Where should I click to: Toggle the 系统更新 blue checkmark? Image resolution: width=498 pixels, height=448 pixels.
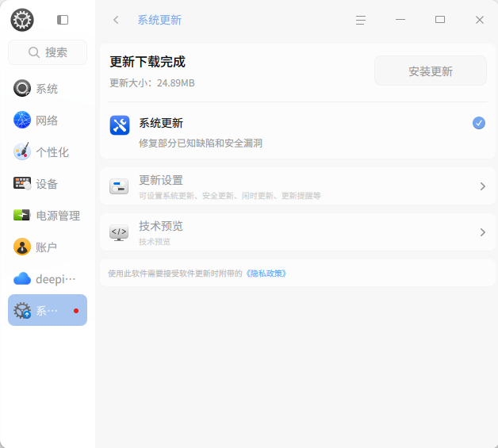(x=479, y=123)
